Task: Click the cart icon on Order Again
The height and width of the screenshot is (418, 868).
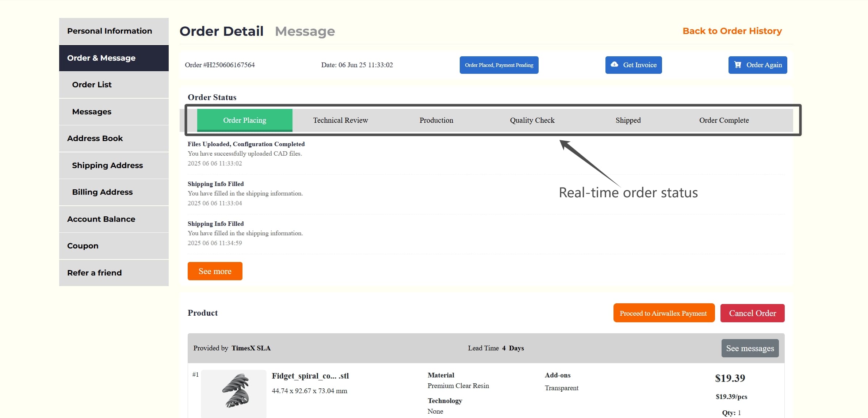Action: (738, 65)
